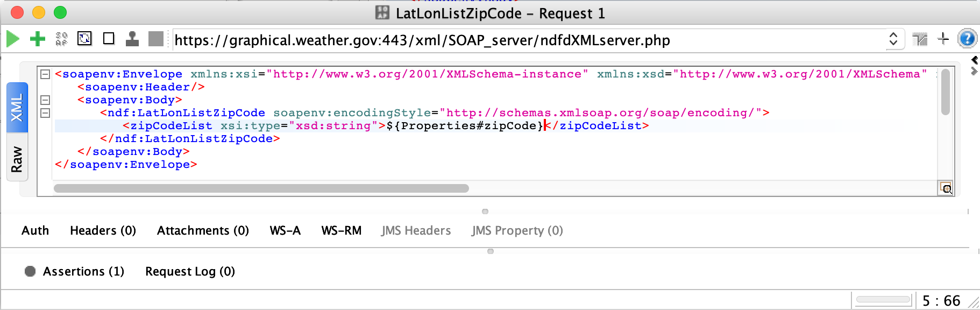This screenshot has width=980, height=310.
Task: Click the green Submit request play button
Action: pos(13,39)
